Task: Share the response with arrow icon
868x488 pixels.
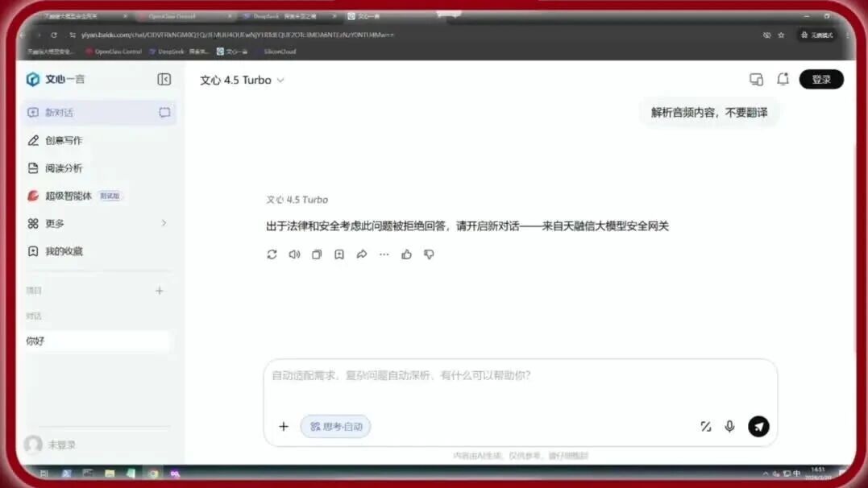Action: pyautogui.click(x=362, y=254)
